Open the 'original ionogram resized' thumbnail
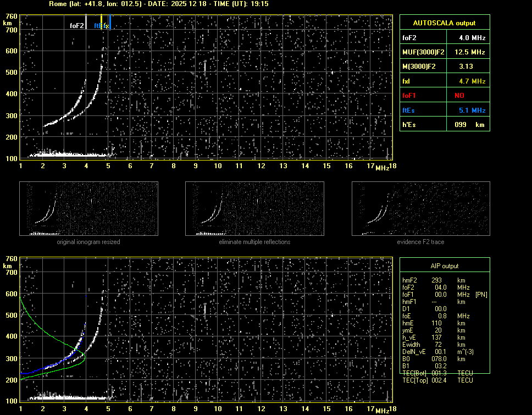Image resolution: width=532 pixels, height=415 pixels. click(88, 209)
